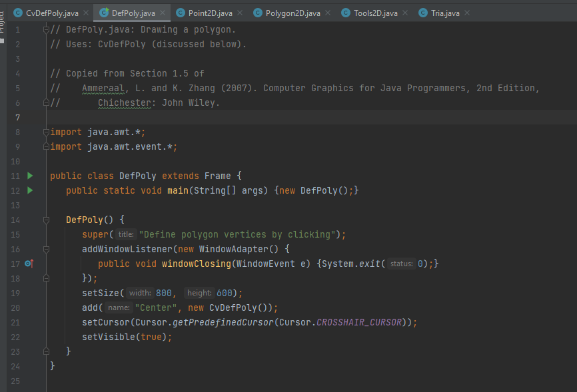Screen dimensions: 577x392
Task: Close the DefPoly.java tab
Action: pyautogui.click(x=163, y=13)
